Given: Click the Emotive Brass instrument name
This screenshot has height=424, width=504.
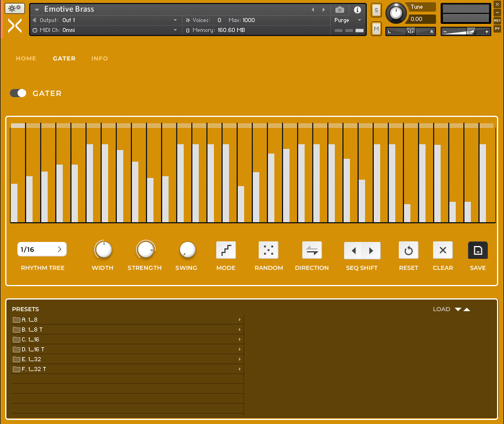Looking at the screenshot, I should [69, 9].
